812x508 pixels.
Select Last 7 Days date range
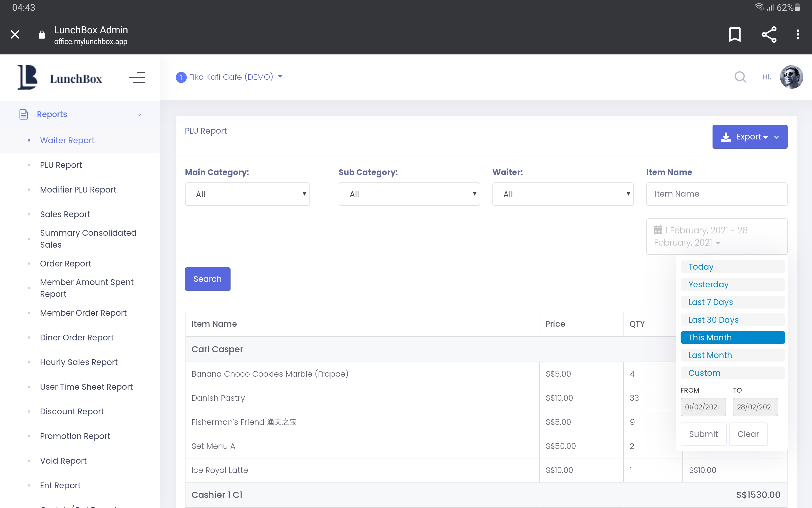[x=732, y=302]
